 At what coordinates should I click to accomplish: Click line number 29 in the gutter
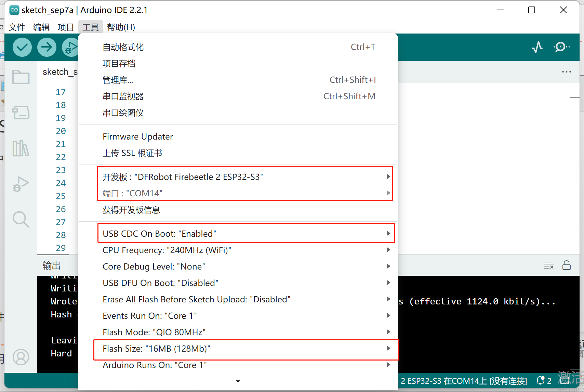[x=61, y=248]
